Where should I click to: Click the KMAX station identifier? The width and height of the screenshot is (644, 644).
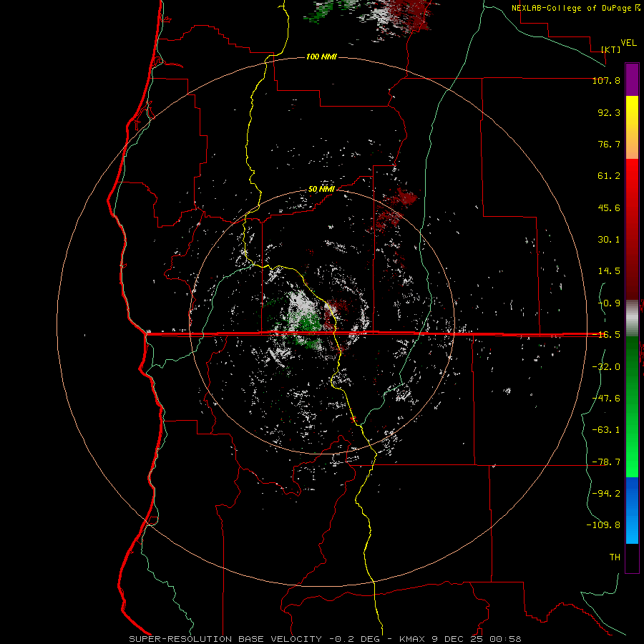[413, 639]
